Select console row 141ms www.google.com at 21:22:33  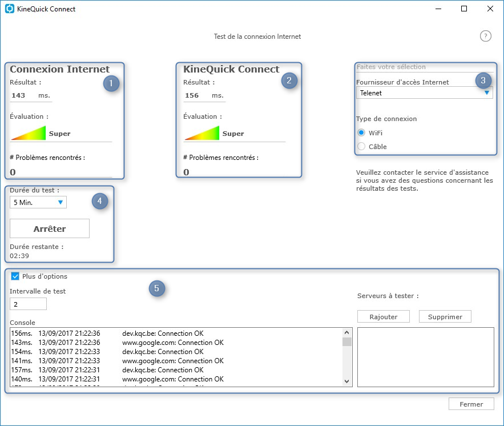[176, 361]
